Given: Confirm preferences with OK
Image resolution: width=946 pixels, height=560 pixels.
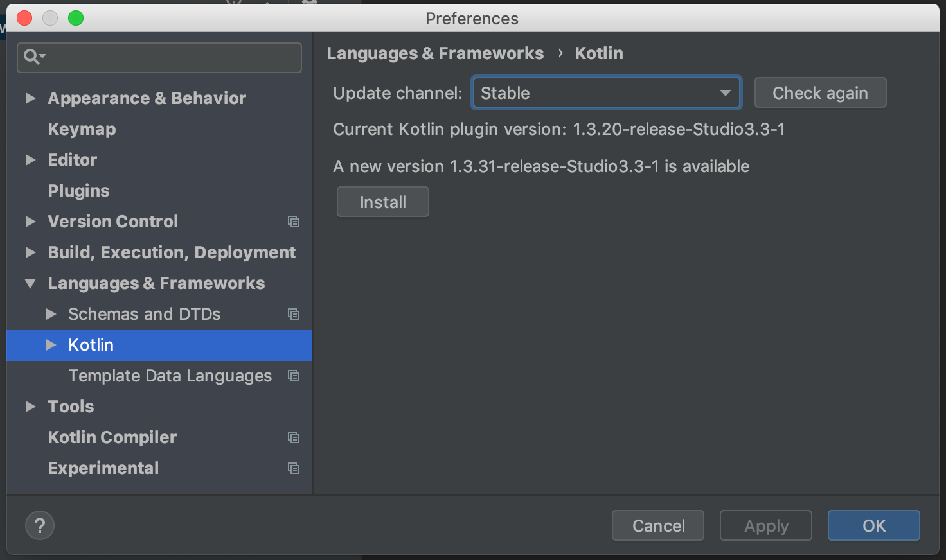Looking at the screenshot, I should click(x=873, y=525).
